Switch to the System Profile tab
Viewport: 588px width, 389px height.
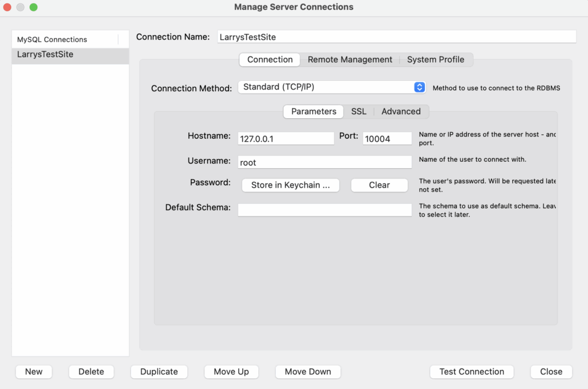(435, 60)
